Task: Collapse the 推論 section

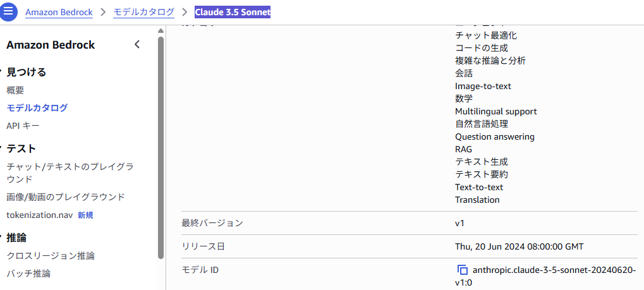Action: 2,238
